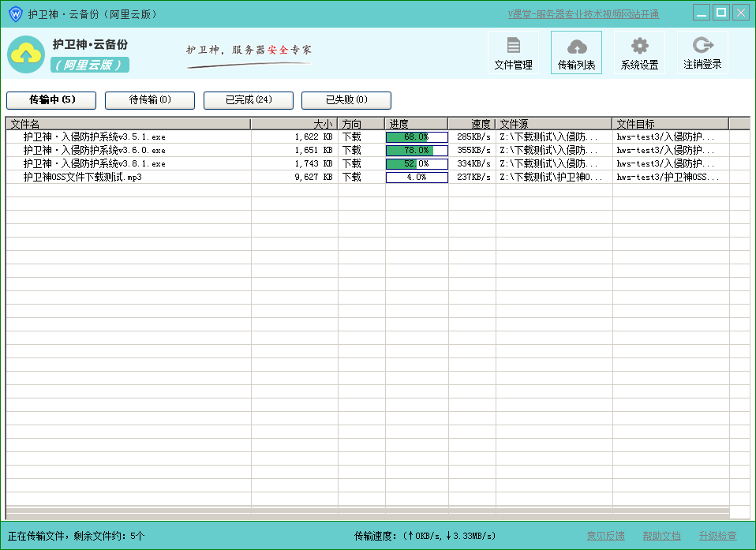756x550 pixels.
Task: Show 已失败 (0) failed transfers
Action: [x=346, y=100]
